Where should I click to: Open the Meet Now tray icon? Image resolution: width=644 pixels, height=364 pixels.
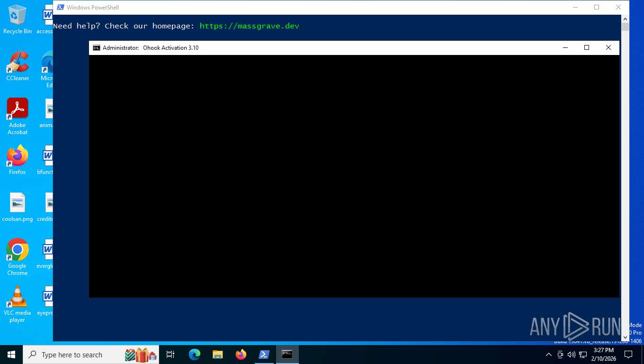tap(560, 355)
